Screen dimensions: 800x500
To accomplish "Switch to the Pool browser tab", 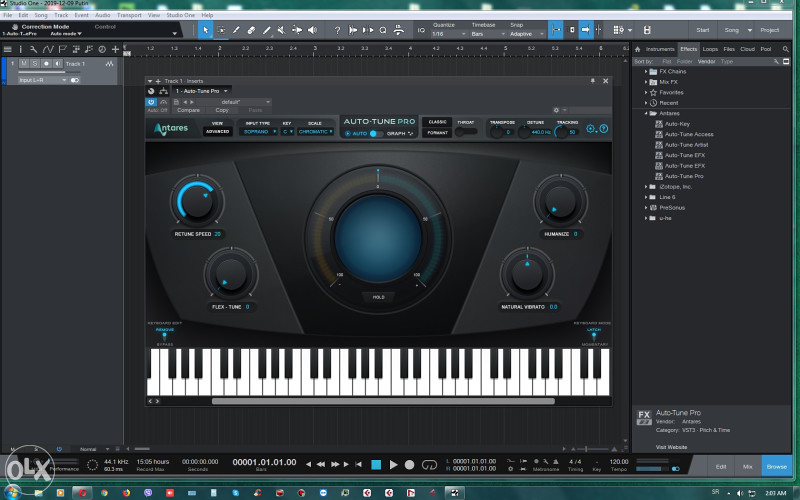I will pos(765,49).
